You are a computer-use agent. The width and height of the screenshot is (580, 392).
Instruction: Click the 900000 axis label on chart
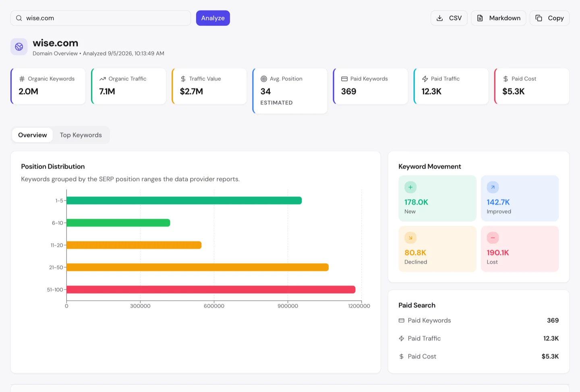coord(288,306)
